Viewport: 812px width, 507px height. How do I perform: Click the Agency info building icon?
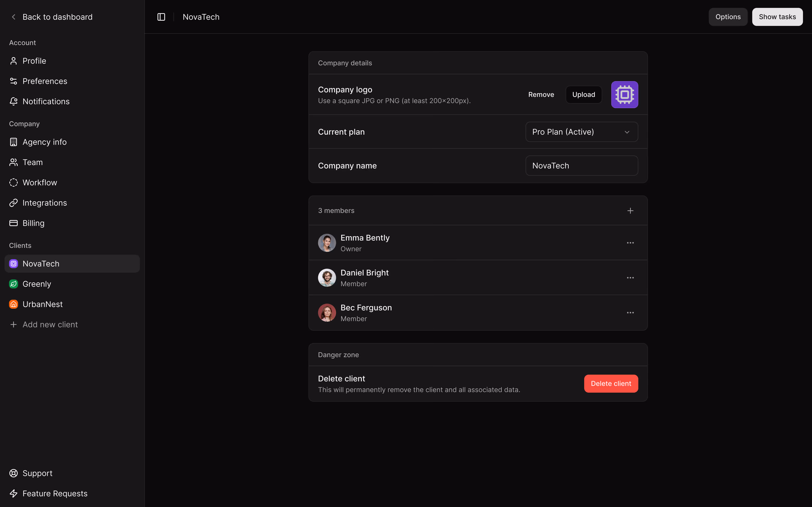[13, 142]
